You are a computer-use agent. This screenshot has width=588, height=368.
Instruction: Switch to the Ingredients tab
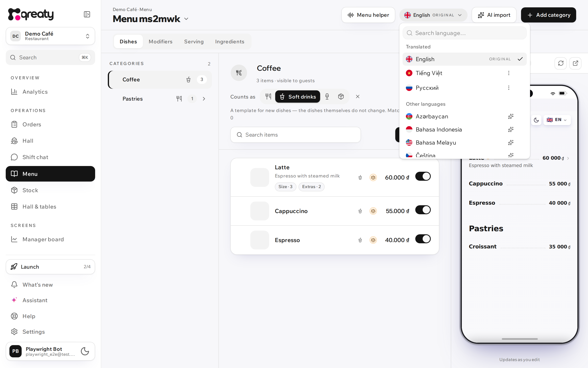tap(230, 42)
